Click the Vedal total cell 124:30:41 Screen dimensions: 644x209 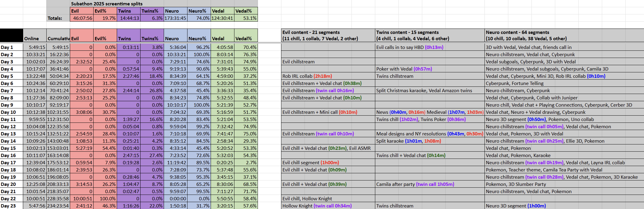click(x=222, y=18)
